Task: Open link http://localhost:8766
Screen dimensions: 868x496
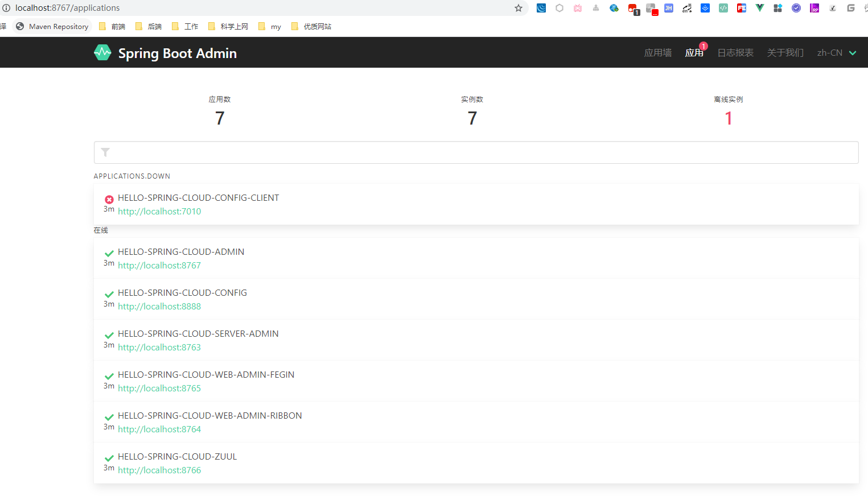Action: (159, 470)
